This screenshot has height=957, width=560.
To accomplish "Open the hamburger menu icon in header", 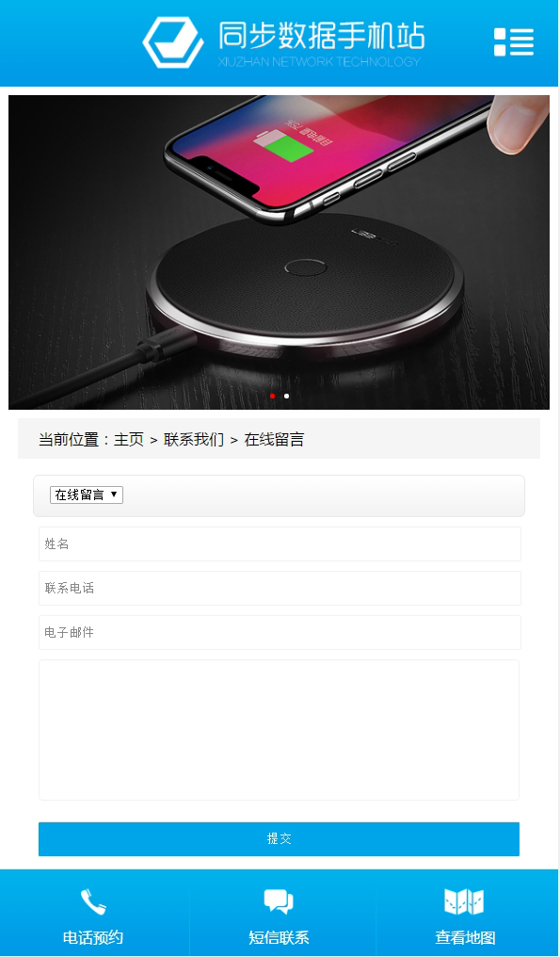I will click(514, 42).
